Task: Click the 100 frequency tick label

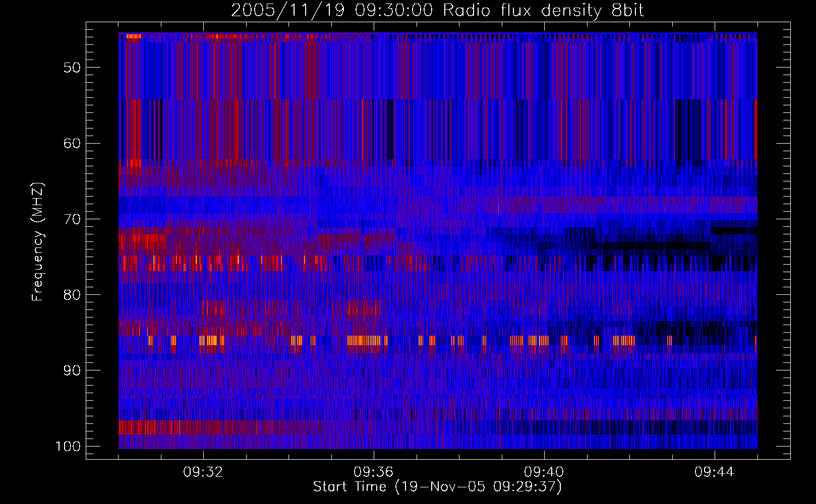Action: (x=68, y=447)
